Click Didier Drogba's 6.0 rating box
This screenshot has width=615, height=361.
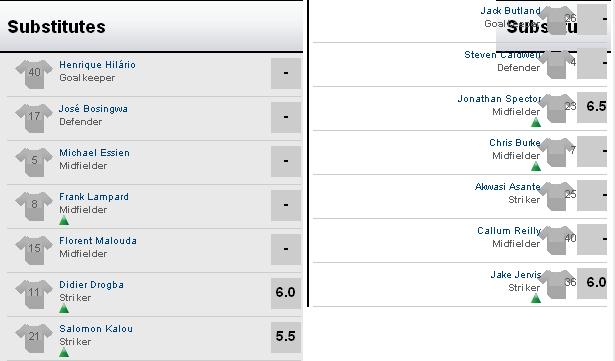tap(286, 293)
